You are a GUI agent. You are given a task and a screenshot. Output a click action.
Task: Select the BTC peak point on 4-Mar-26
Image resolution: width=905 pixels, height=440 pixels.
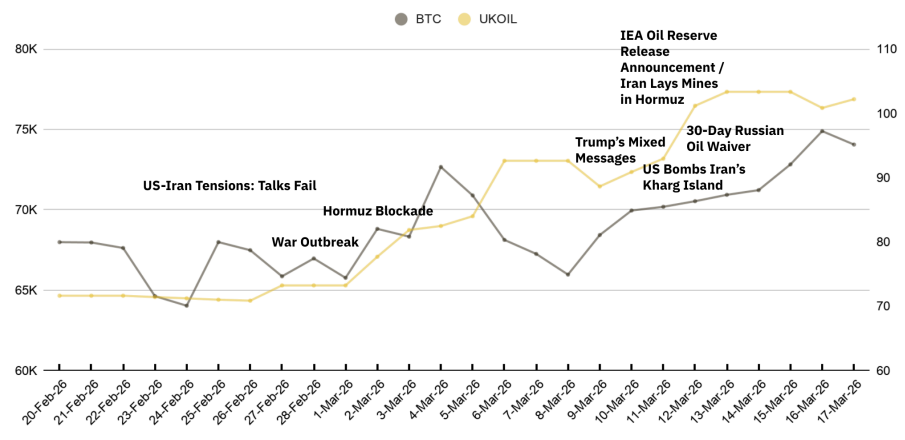click(441, 167)
